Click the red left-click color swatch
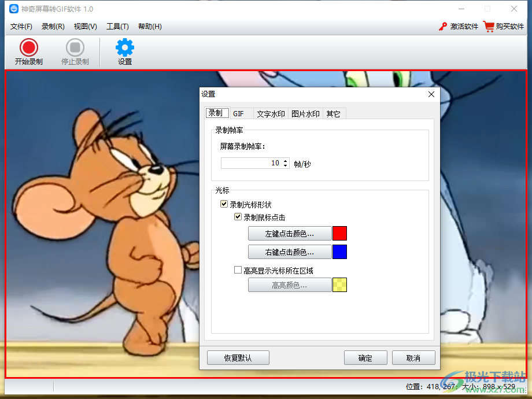Viewport: 532px width, 399px height. coord(339,234)
